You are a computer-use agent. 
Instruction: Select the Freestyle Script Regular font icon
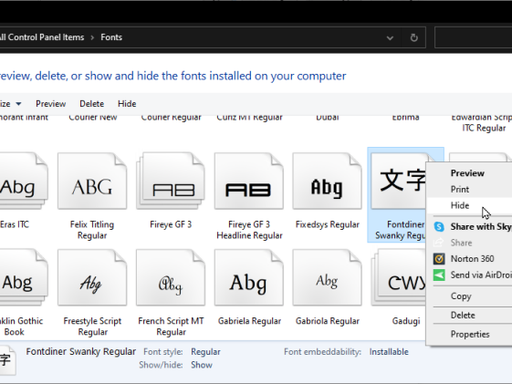click(x=92, y=277)
